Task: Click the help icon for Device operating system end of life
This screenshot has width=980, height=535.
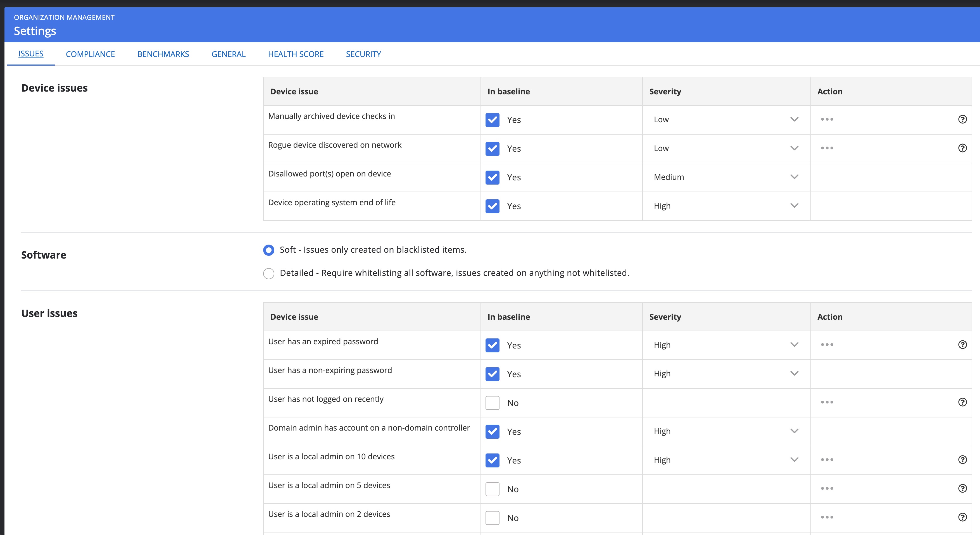Action: [x=962, y=206]
